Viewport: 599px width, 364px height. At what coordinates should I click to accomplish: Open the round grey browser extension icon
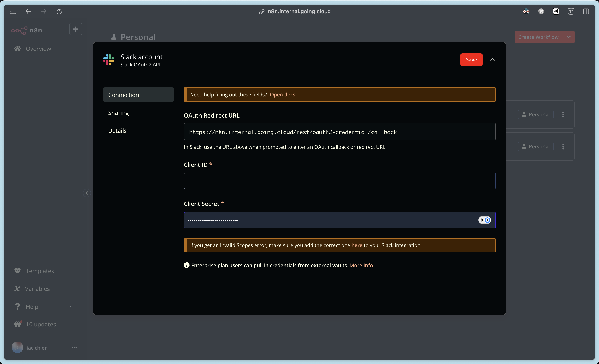pos(541,11)
